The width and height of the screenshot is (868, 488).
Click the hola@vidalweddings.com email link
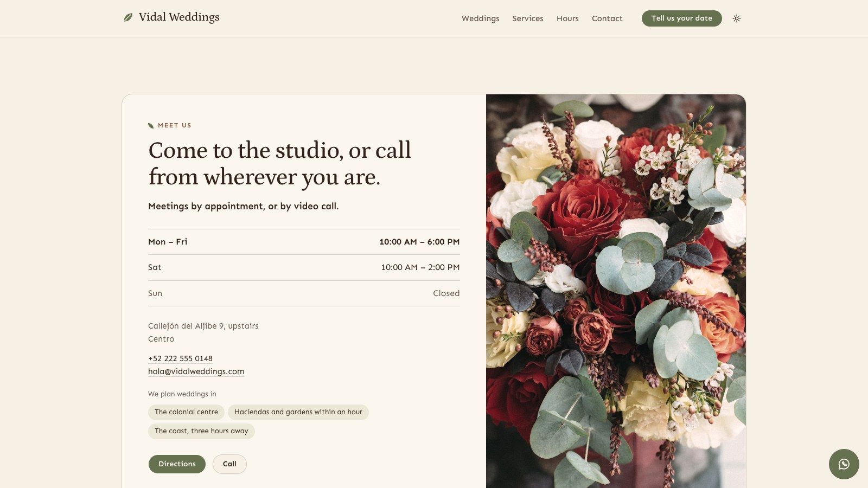pos(196,371)
